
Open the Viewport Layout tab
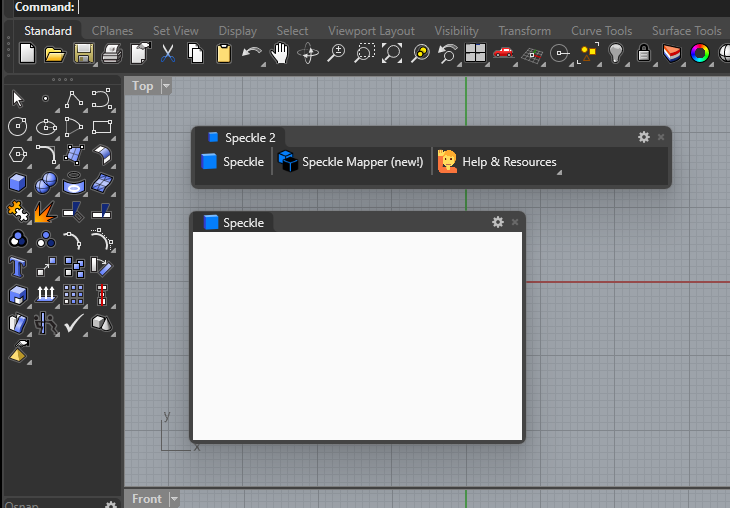pyautogui.click(x=371, y=31)
